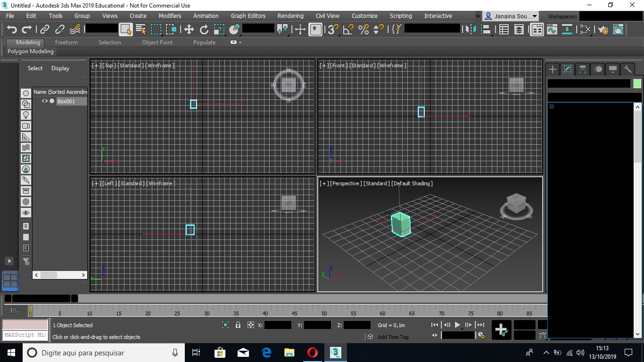Select the Select and Uniform Scale tool
This screenshot has height=362, width=644.
coord(219,29)
